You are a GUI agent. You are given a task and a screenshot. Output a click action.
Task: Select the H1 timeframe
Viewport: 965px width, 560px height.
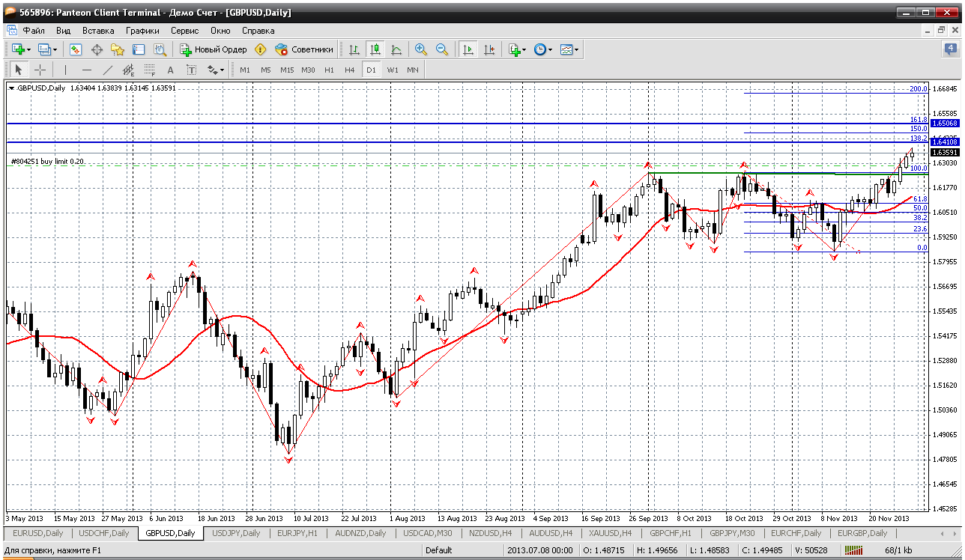329,70
